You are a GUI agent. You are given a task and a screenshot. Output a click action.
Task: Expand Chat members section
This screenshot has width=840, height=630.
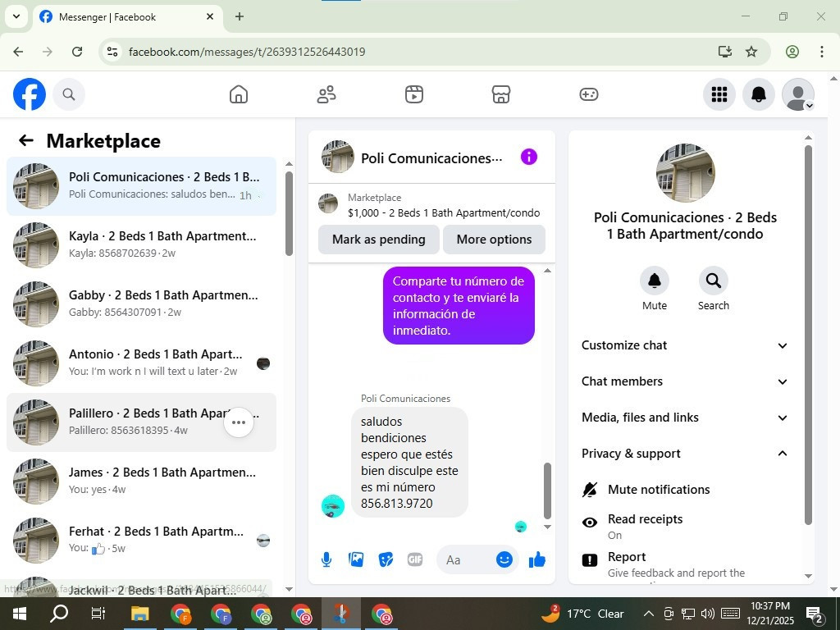point(685,381)
